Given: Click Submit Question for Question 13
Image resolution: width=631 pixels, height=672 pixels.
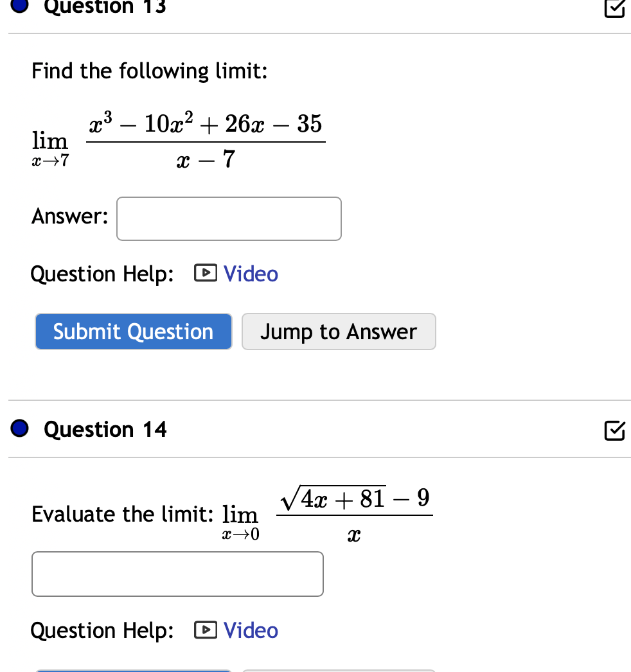Looking at the screenshot, I should click(x=133, y=332).
